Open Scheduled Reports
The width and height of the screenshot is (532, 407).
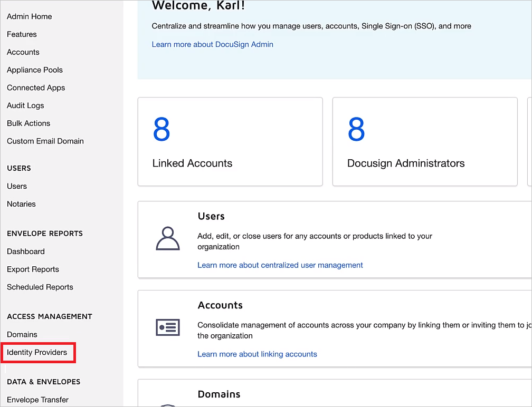click(x=40, y=287)
